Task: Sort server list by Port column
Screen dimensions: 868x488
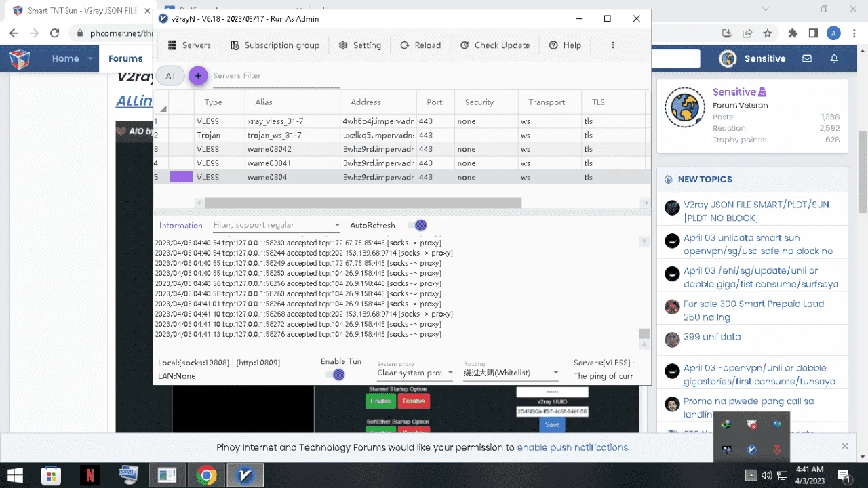Action: point(435,102)
